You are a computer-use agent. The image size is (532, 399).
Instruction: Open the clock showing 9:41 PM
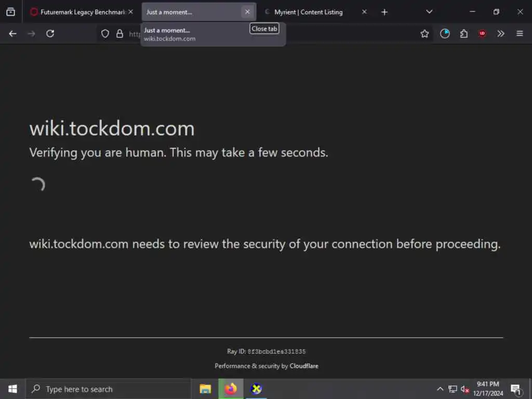click(x=488, y=389)
